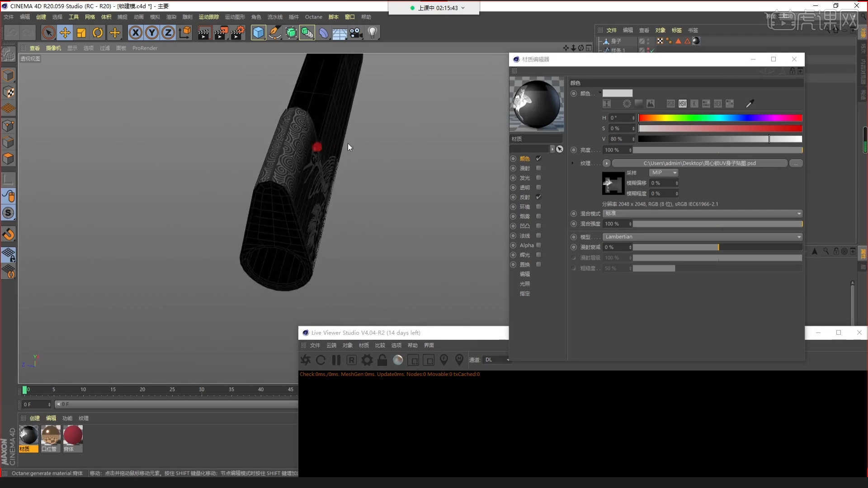Viewport: 868px width, 488px height.
Task: Open the 脚本 menu
Action: tap(334, 17)
